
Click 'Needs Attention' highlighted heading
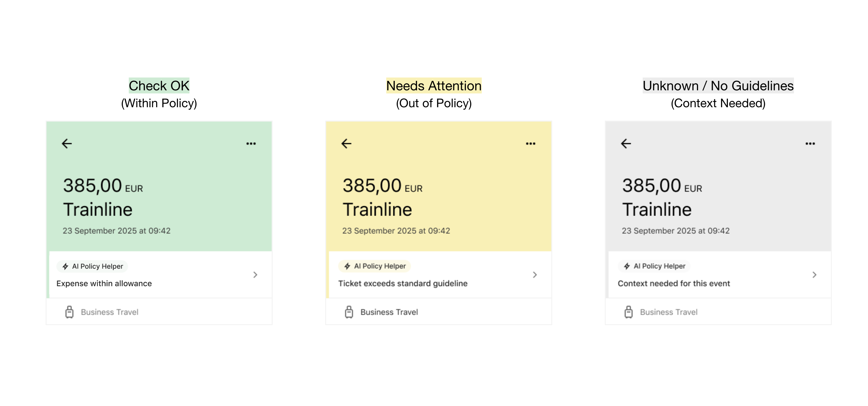tap(434, 85)
